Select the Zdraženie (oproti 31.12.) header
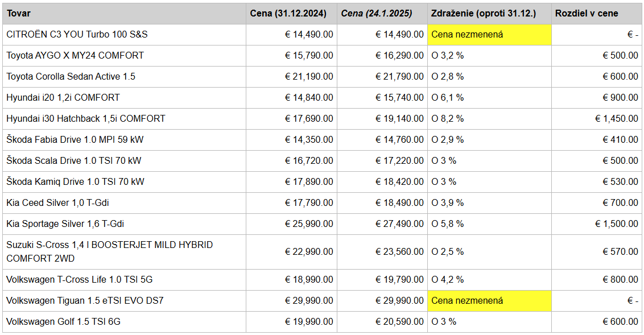Screen dimensions: 644x335 (x=484, y=13)
